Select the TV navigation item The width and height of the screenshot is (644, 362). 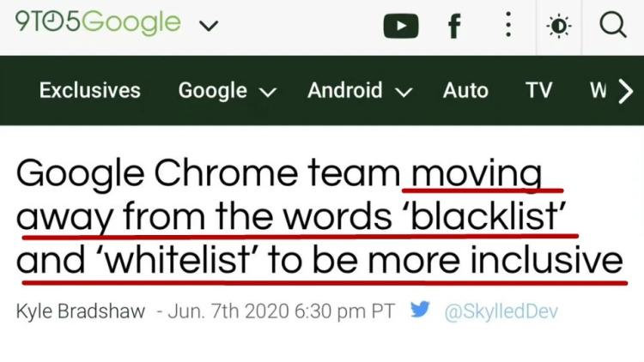click(x=538, y=90)
